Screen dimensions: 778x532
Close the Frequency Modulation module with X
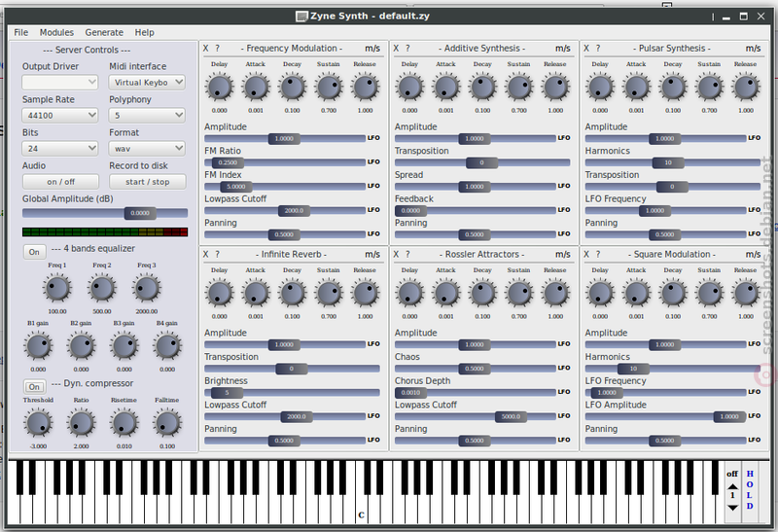click(205, 48)
